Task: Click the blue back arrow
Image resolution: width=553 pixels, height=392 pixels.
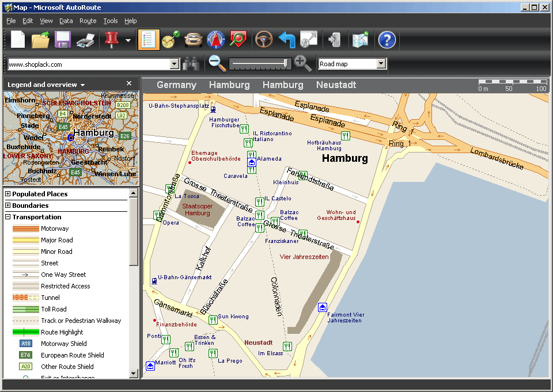Action: (286, 40)
